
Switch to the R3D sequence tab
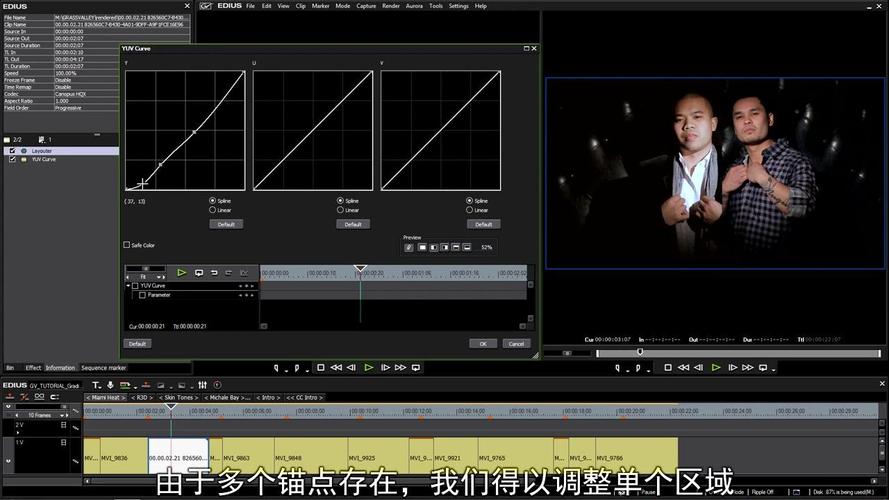[x=142, y=397]
